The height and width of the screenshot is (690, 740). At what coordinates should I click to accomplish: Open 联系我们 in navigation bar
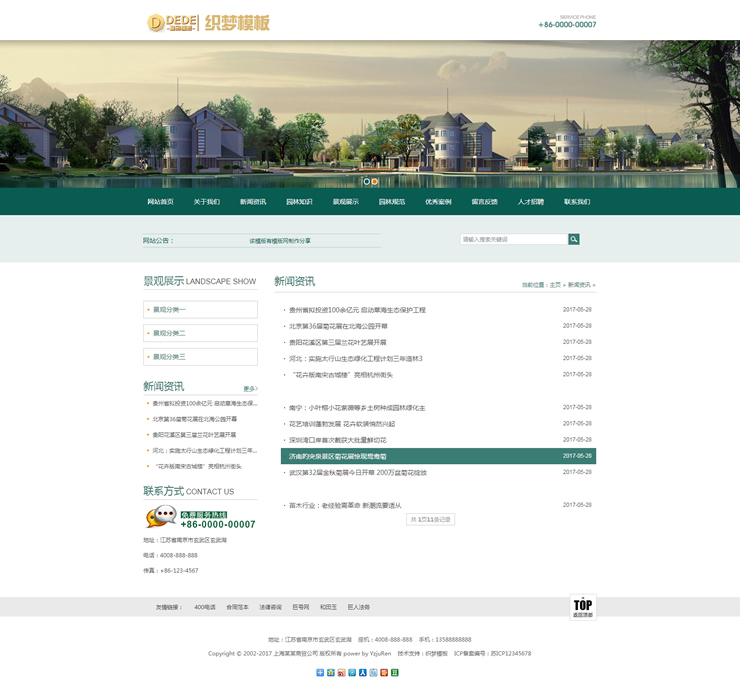tap(577, 201)
